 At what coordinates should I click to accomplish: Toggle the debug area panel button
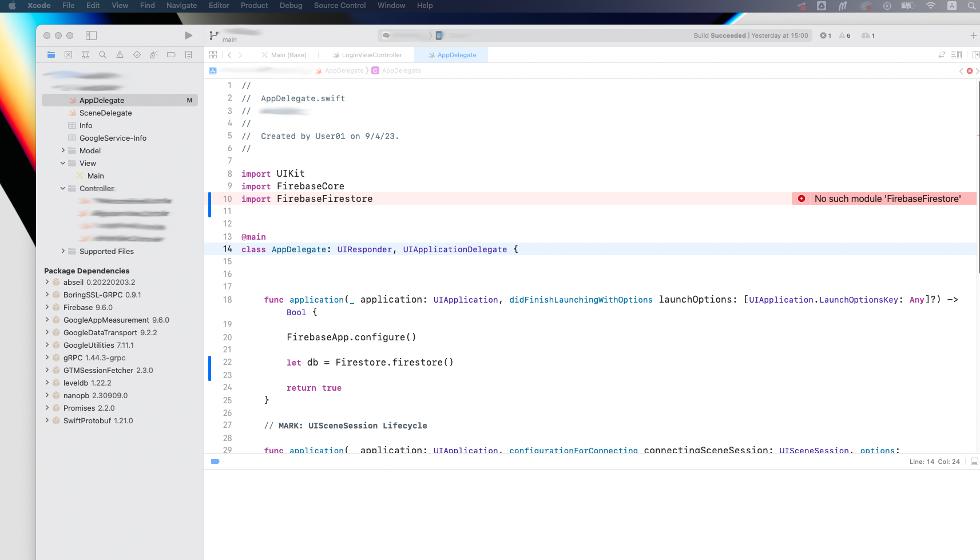pyautogui.click(x=974, y=462)
